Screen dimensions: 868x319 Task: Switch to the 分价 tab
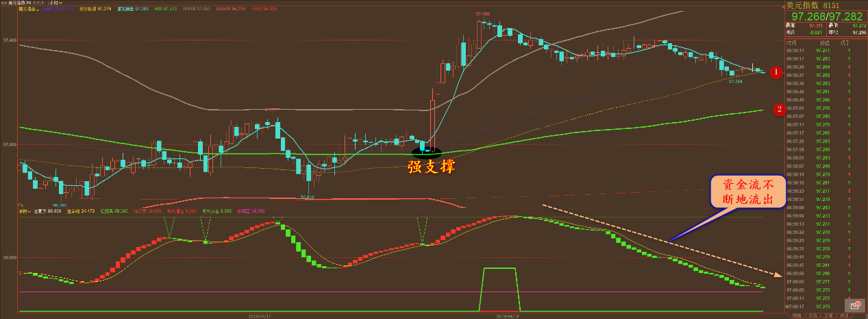coord(813,316)
